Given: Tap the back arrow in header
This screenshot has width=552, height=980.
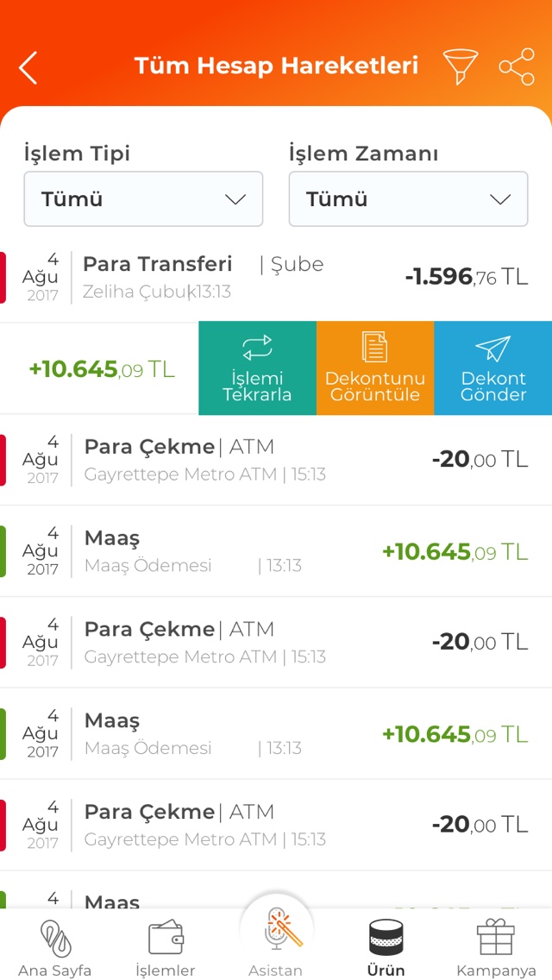Looking at the screenshot, I should click(x=28, y=67).
